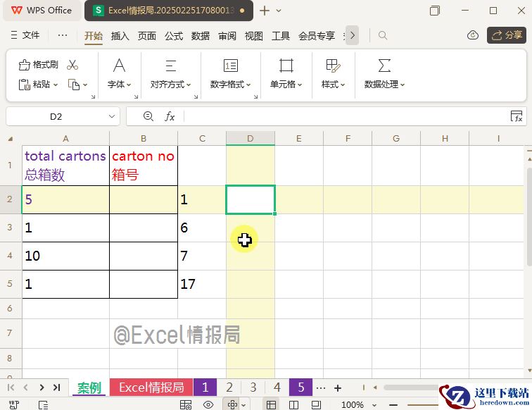Click the cloud sync icon
The image size is (532, 410).
473,35
